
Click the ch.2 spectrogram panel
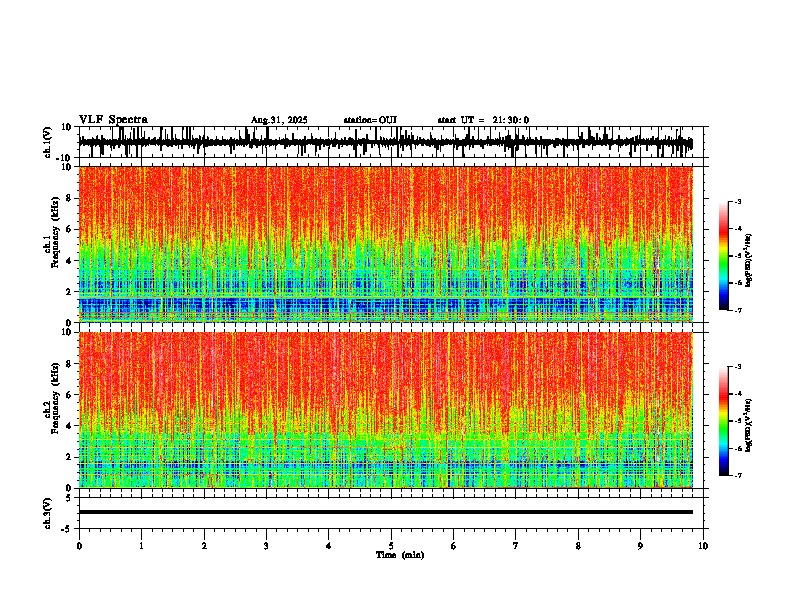pyautogui.click(x=386, y=410)
